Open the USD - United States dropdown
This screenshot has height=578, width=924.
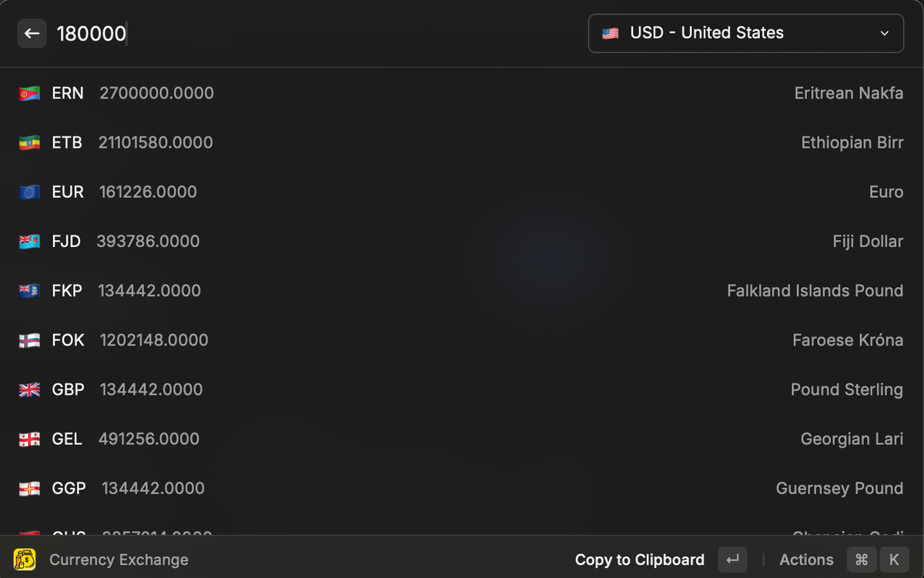745,33
